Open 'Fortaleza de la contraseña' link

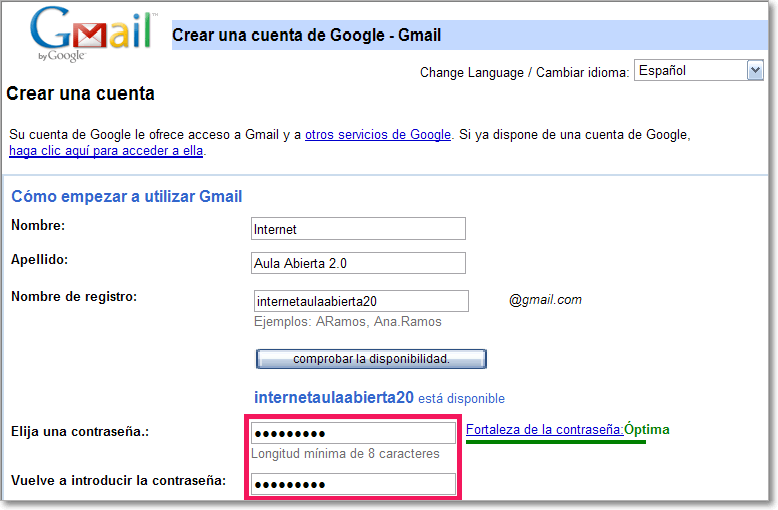point(544,430)
